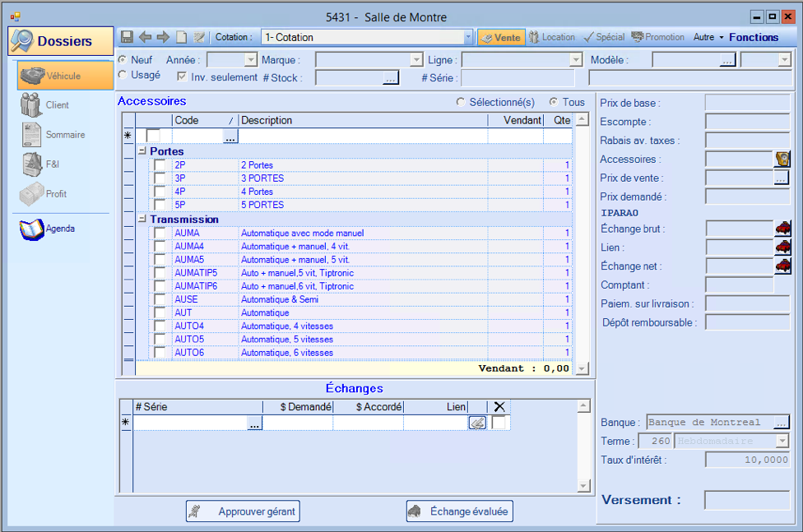Toggle the Inv. seulement checkbox
The width and height of the screenshot is (803, 532).
point(182,76)
